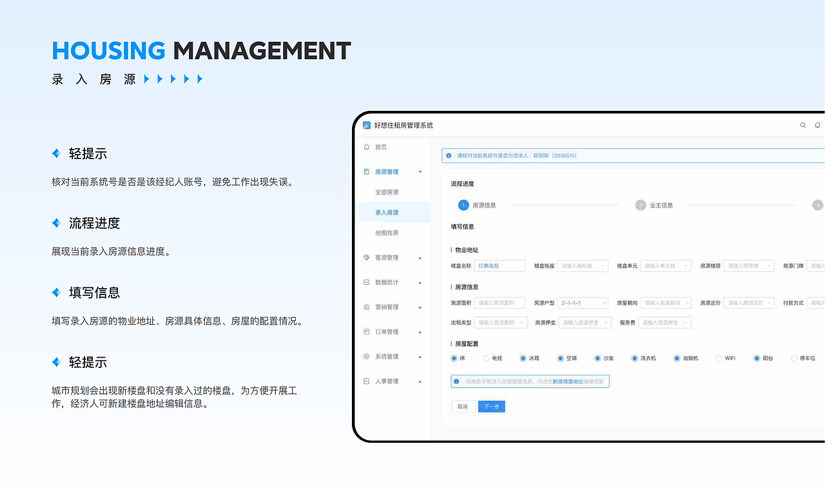The height and width of the screenshot is (504, 825).
Task: Toggle the 冰箱 option
Action: pyautogui.click(x=523, y=358)
